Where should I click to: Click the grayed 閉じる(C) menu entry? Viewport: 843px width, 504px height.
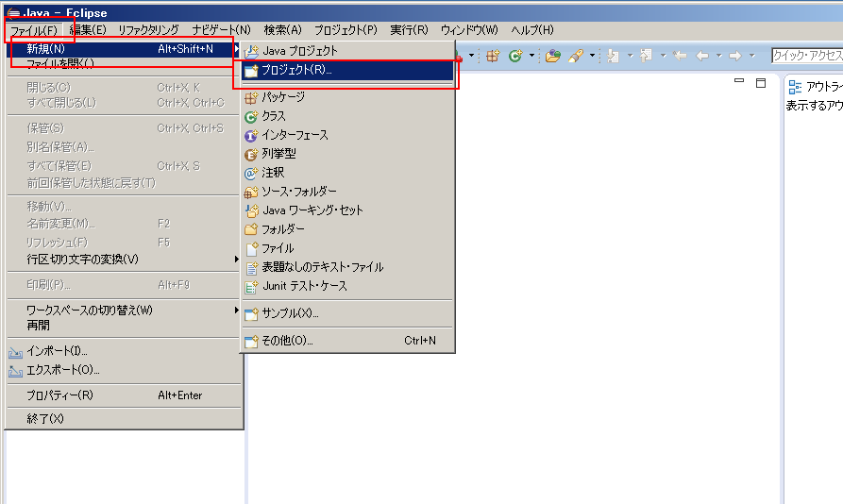point(124,88)
